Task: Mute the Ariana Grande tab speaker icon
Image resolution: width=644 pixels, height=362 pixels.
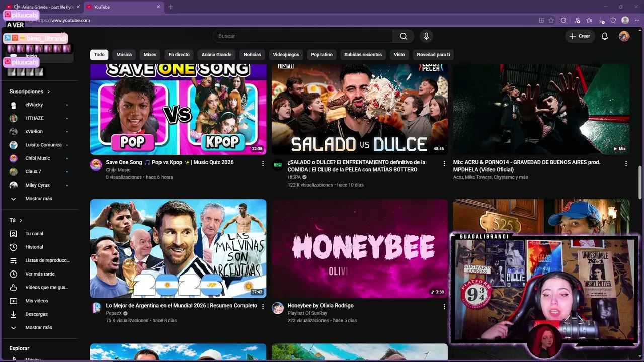Action: click(x=17, y=7)
